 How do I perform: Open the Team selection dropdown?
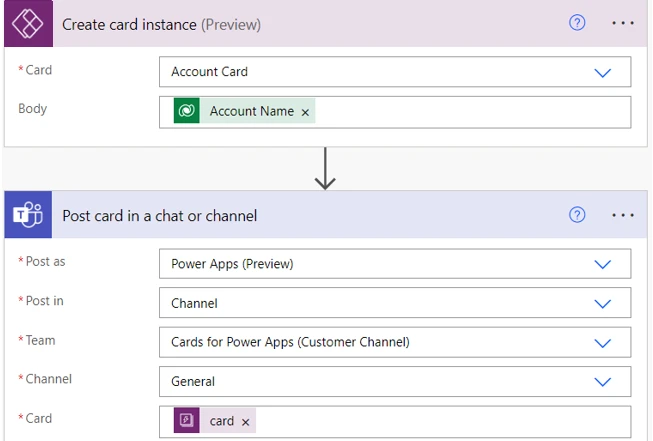point(602,342)
